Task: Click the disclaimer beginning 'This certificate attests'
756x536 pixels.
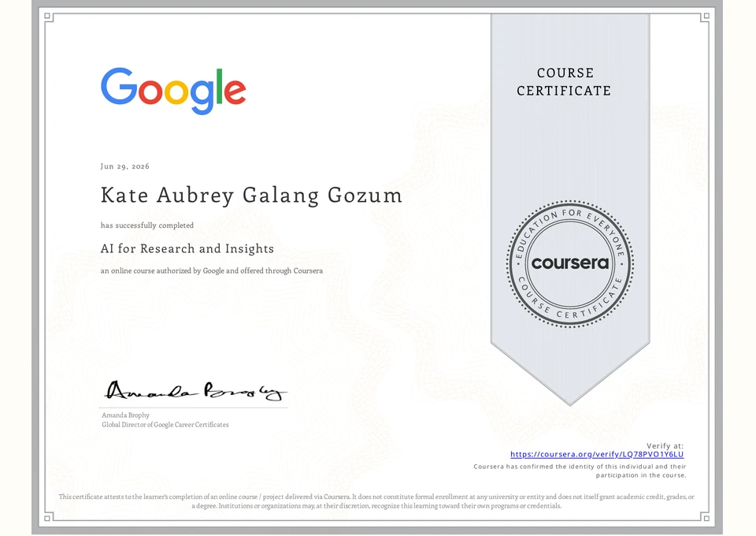Action: coord(376,501)
